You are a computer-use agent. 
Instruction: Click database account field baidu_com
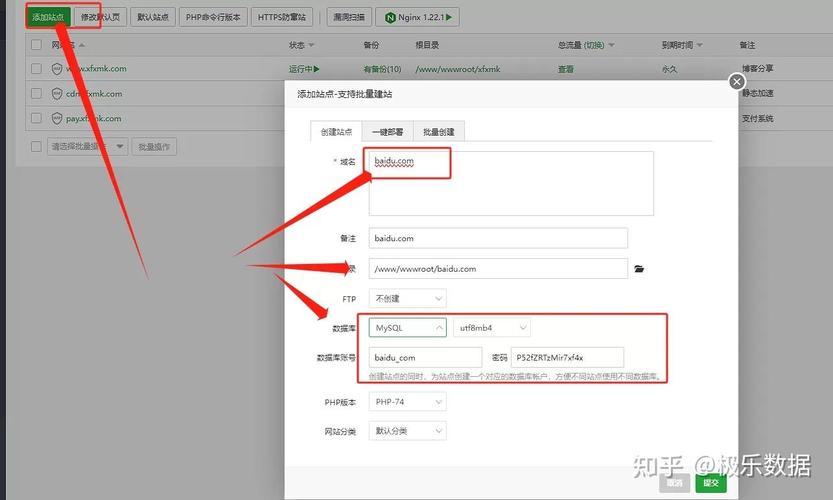pos(425,358)
